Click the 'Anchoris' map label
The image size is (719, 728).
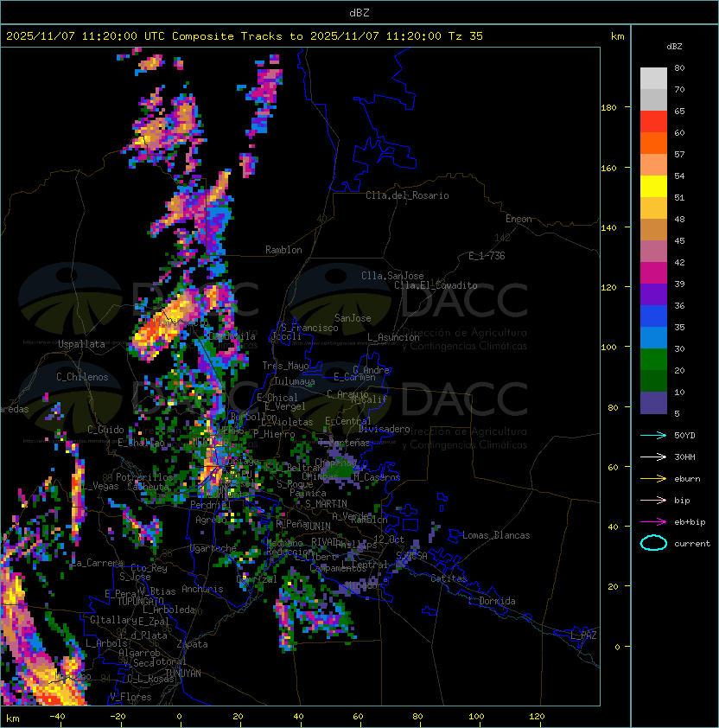pos(202,589)
